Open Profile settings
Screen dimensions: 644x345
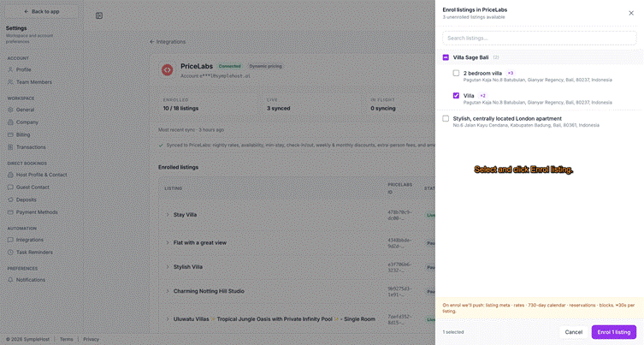pyautogui.click(x=23, y=70)
